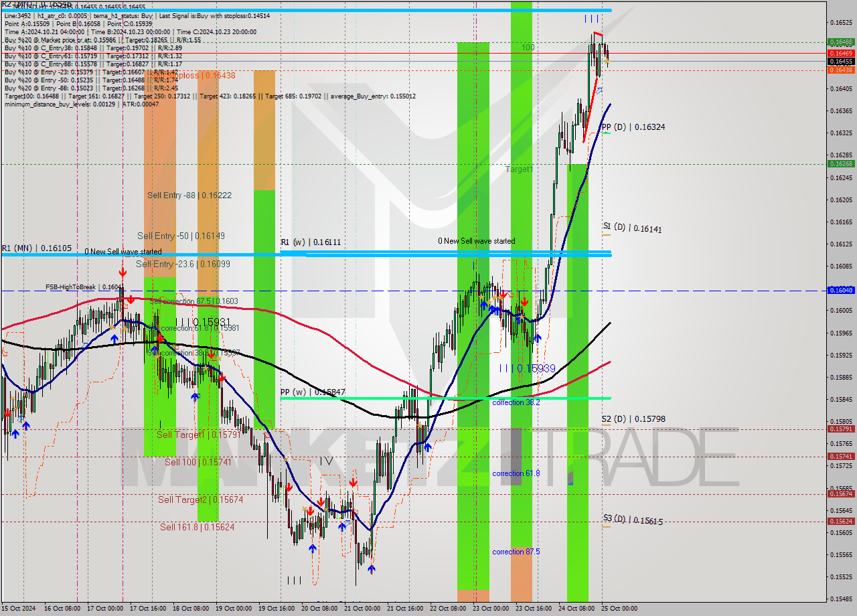Click the 0.16488 green price tag
Screen dimensions: 857x616
(x=841, y=42)
